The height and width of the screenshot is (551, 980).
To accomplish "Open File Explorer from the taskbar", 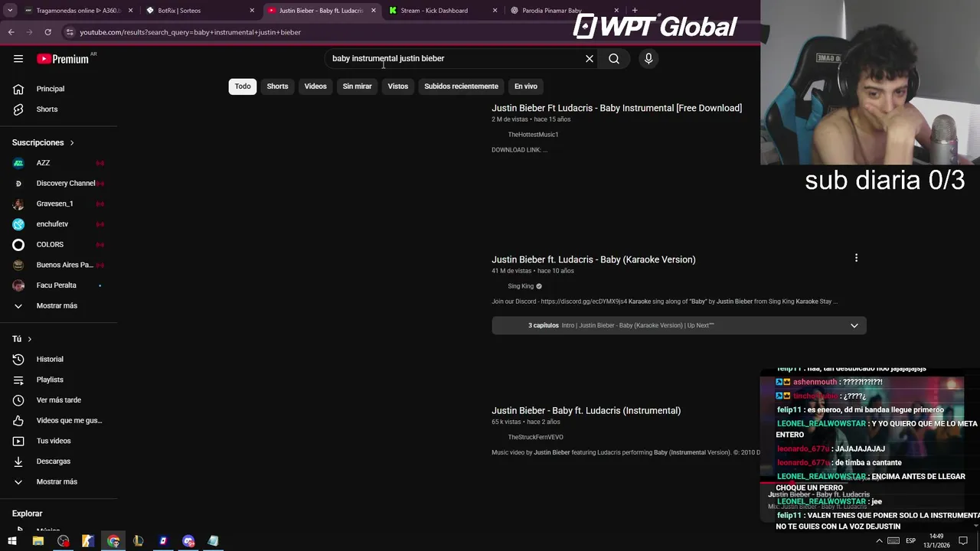I will click(x=38, y=541).
